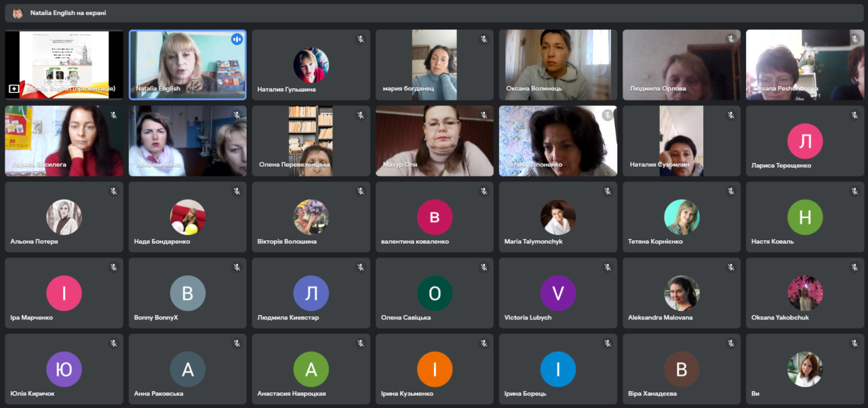Click the Анастасия Навроцкая name label
Viewport: 868px width, 408px height.
292,394
